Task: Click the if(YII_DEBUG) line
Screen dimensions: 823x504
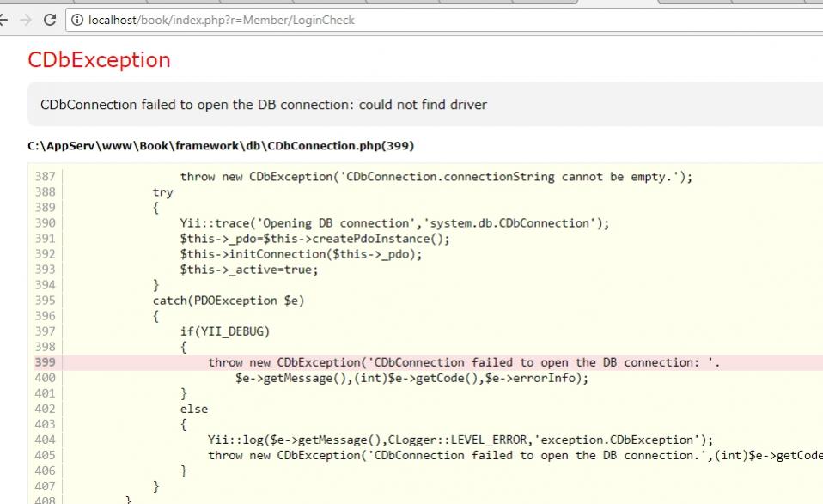Action: (224, 331)
